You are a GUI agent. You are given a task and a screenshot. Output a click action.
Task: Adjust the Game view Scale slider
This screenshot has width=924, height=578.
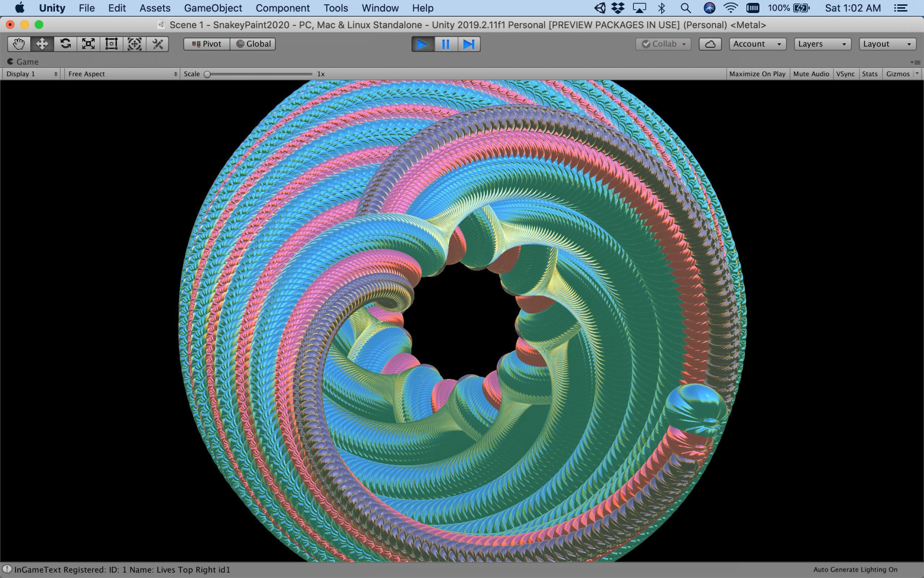(x=259, y=74)
